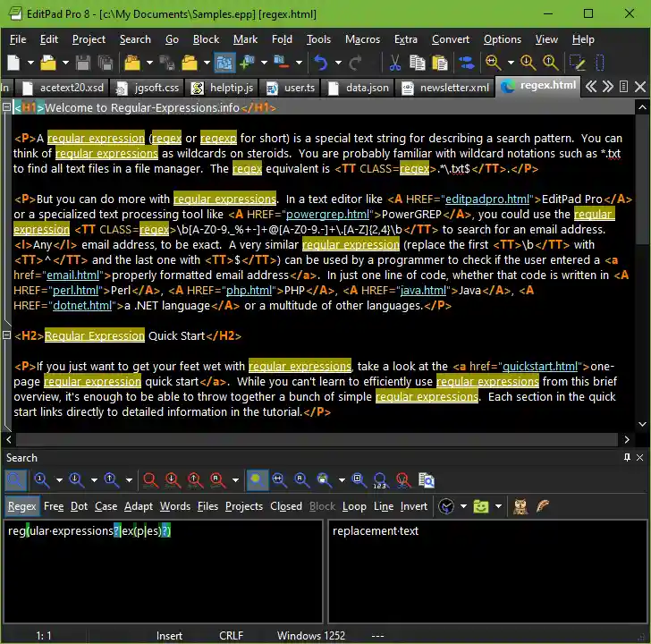Toggle the Closed files search option
Screen dimensions: 651x644
coord(286,506)
